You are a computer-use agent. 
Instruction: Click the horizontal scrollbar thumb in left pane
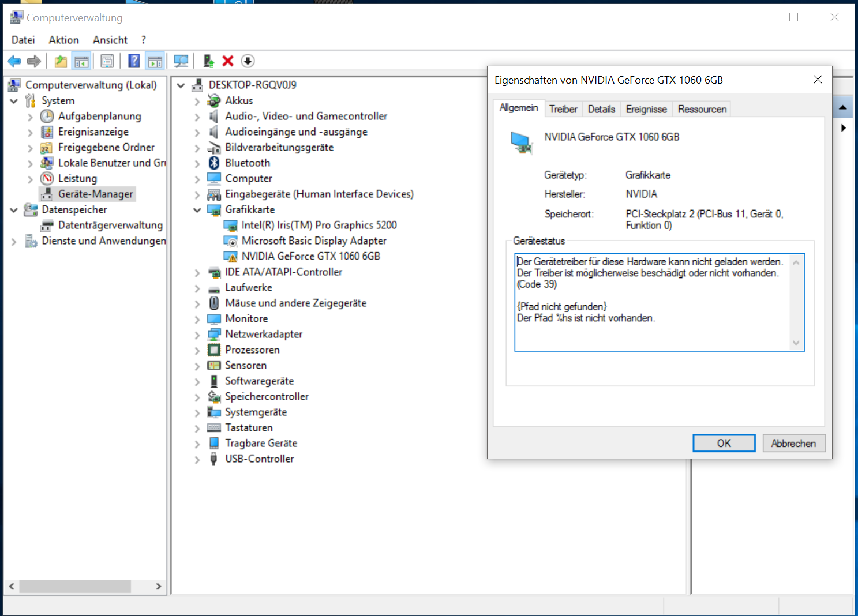(x=76, y=587)
